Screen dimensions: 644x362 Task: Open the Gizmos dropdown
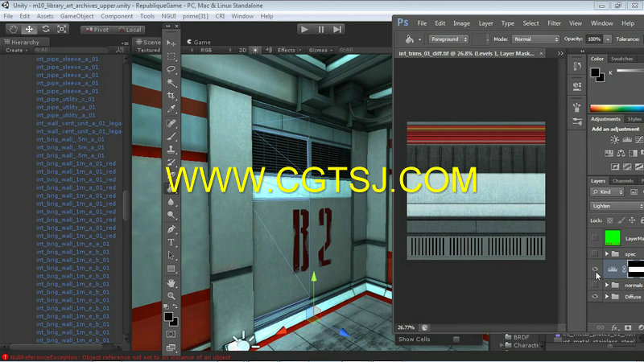click(x=320, y=50)
